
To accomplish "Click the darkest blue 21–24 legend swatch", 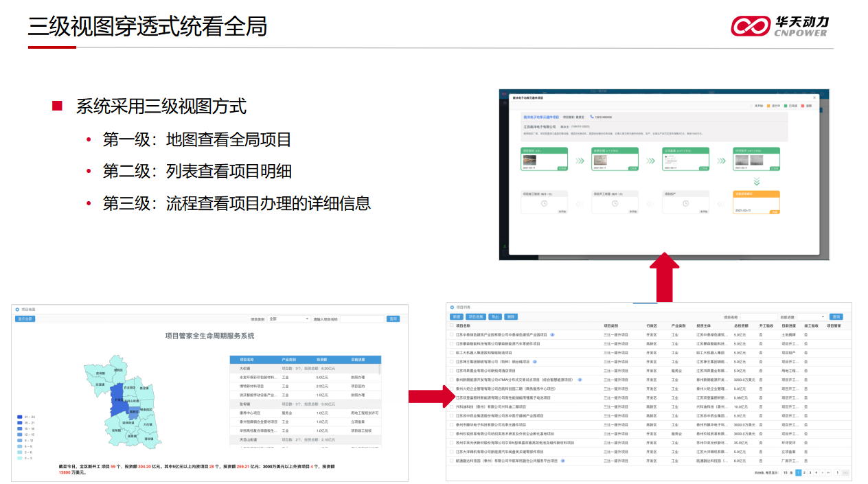I will tap(19, 417).
